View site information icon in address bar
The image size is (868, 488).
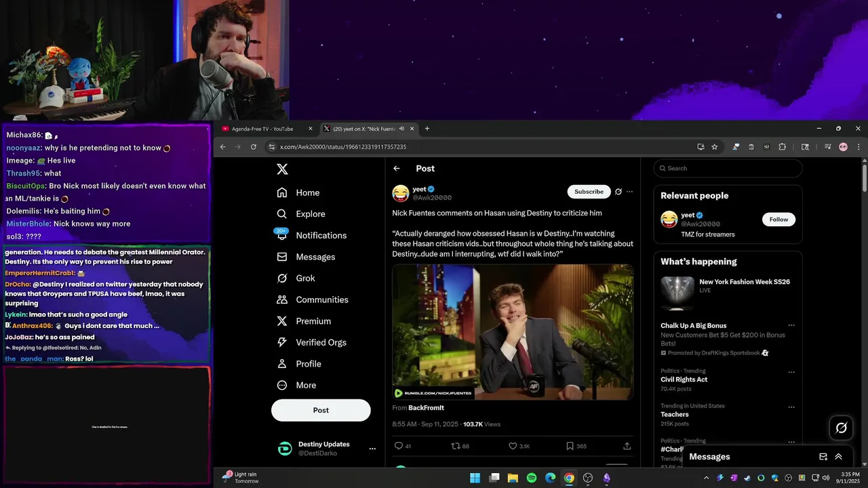click(271, 147)
